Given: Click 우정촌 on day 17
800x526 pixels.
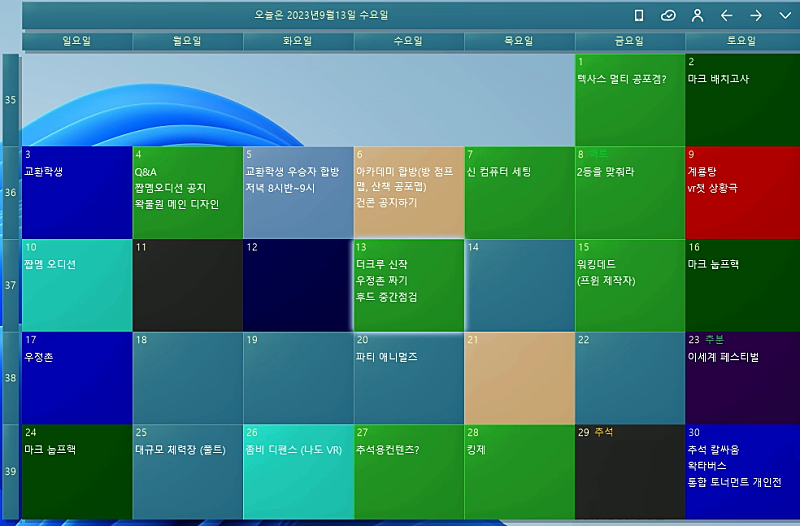Looking at the screenshot, I should [x=39, y=358].
